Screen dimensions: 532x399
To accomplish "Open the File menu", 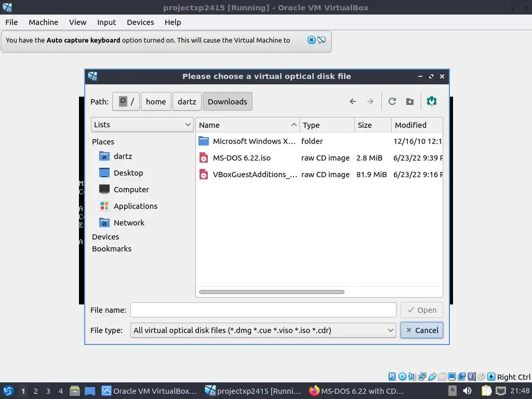I will 11,22.
